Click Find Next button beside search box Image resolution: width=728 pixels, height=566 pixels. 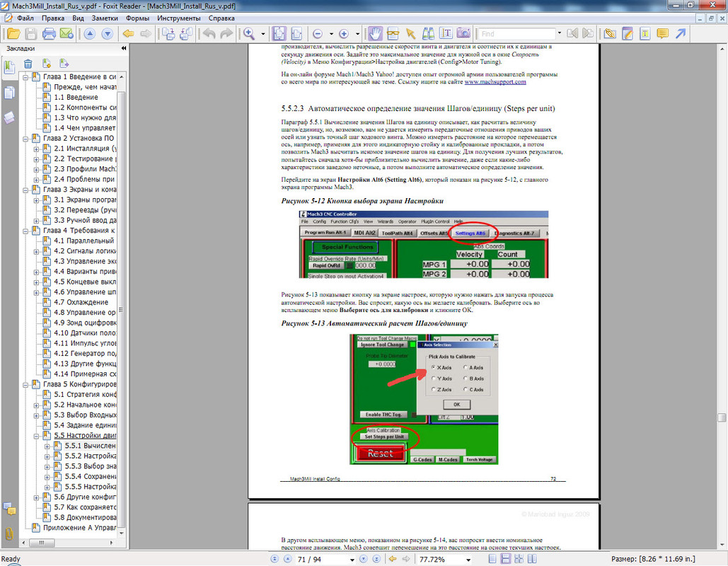coord(588,33)
